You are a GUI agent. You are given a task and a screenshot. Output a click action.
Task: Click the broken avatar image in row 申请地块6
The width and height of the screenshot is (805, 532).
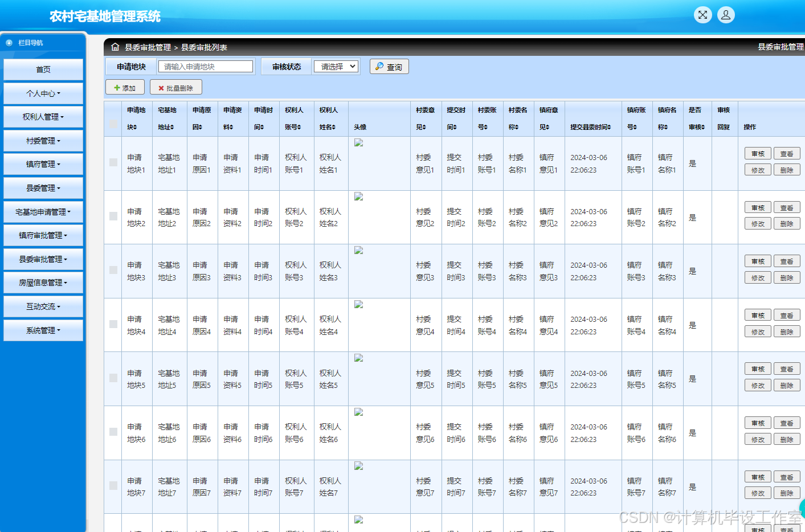(x=359, y=412)
